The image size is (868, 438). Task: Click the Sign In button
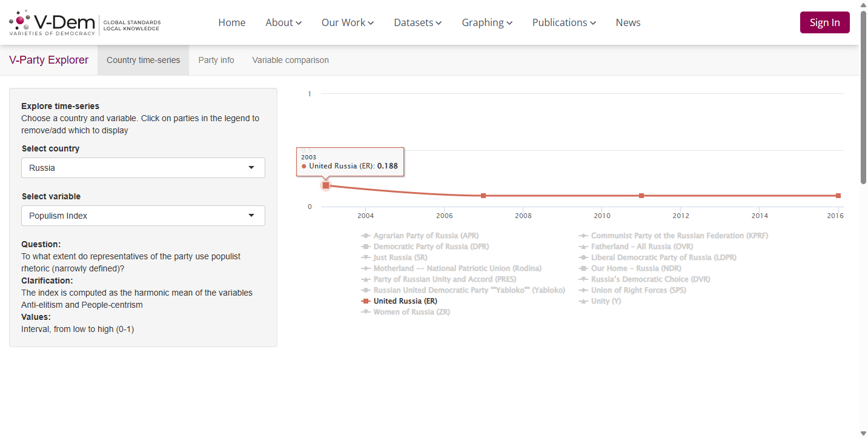[x=824, y=22]
